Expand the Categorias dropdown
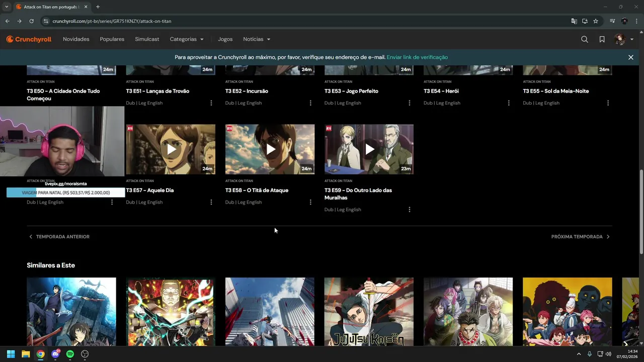Viewport: 644px width, 362px height. tap(187, 39)
